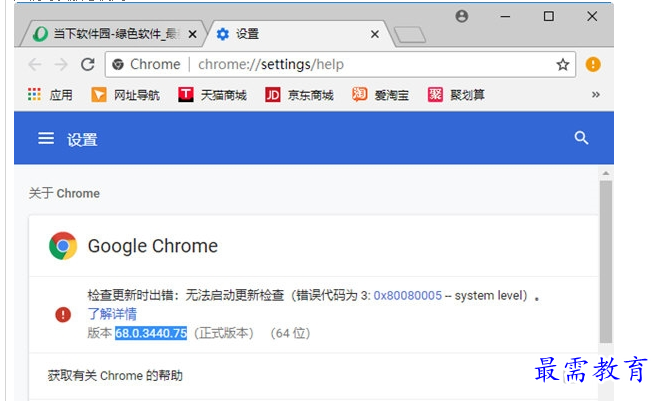Select the 设置 settings tab
The height and width of the screenshot is (401, 656).
click(297, 34)
